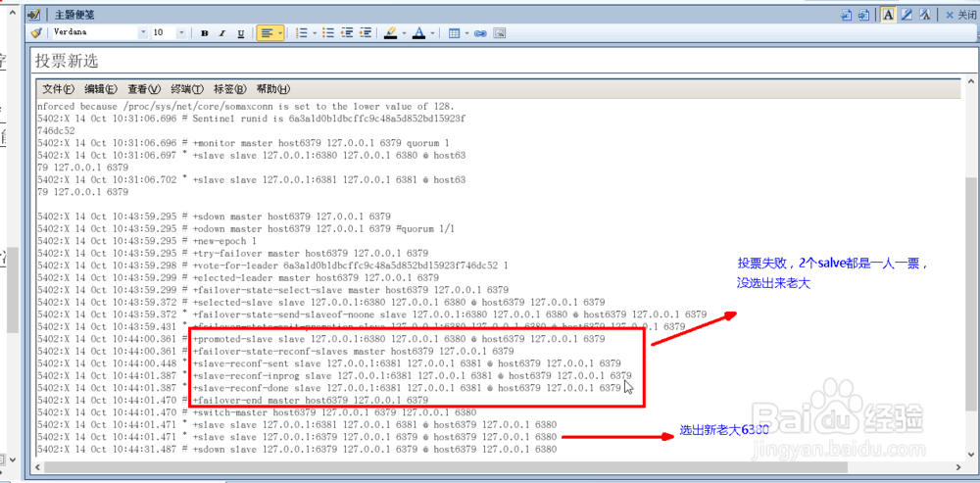
Task: Toggle bold formatting
Action: tap(205, 33)
